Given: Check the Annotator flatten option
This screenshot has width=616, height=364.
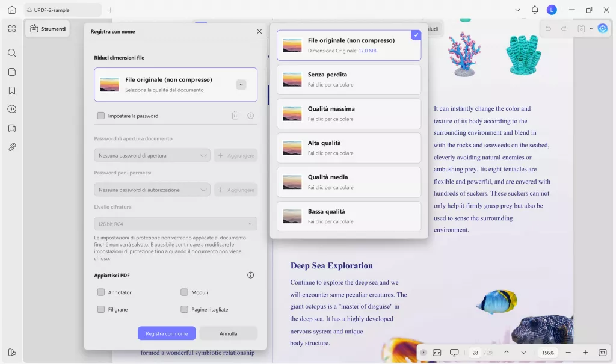Looking at the screenshot, I should (101, 292).
